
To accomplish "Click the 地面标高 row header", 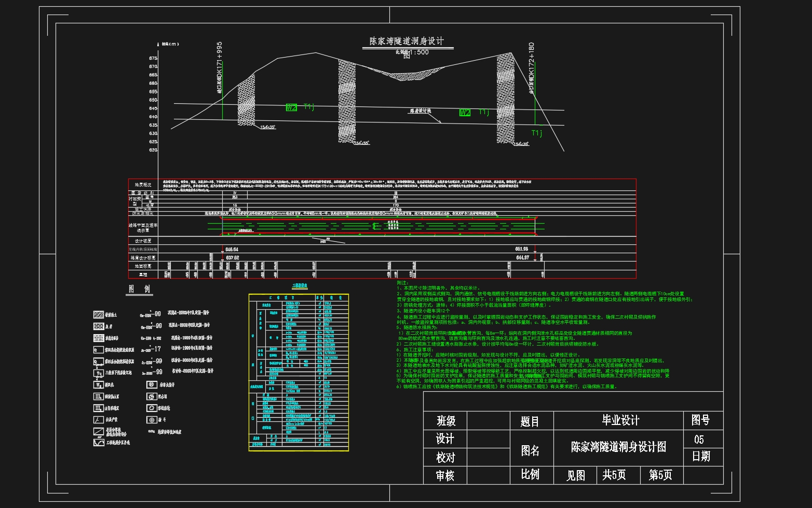I will pyautogui.click(x=143, y=266).
